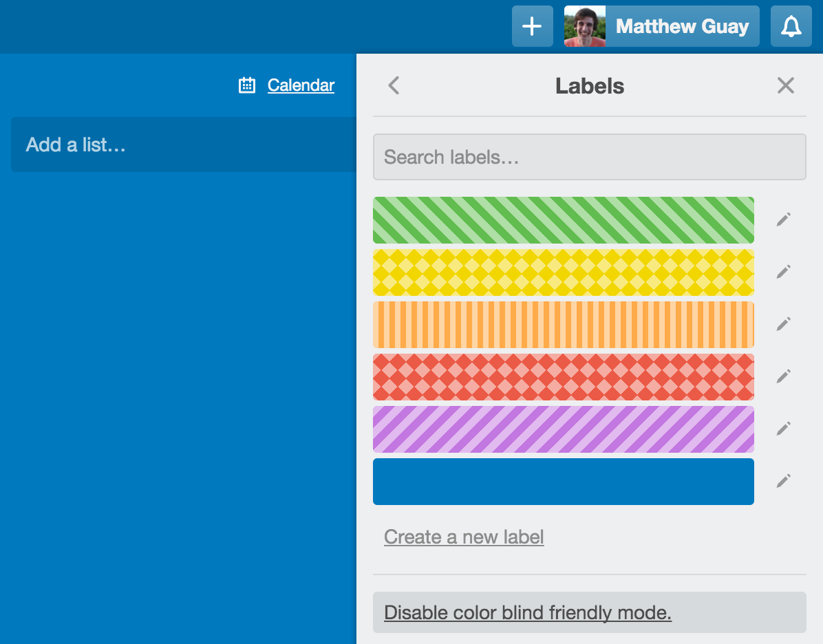This screenshot has width=823, height=644.
Task: Go back using the left chevron arrow
Action: click(x=393, y=85)
